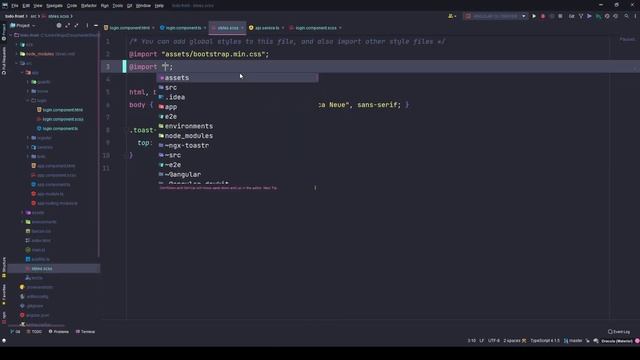The height and width of the screenshot is (360, 640).
Task: Select 'src' completion suggestion
Action: point(238,87)
